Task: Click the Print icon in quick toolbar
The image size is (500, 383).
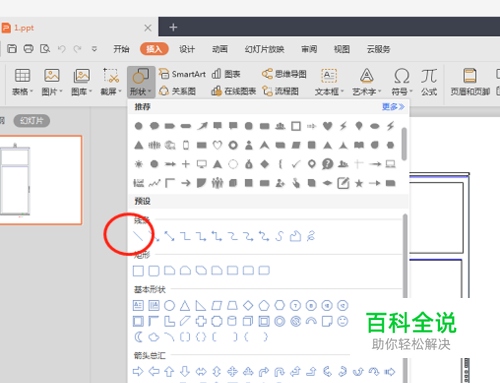Action: coord(28,49)
